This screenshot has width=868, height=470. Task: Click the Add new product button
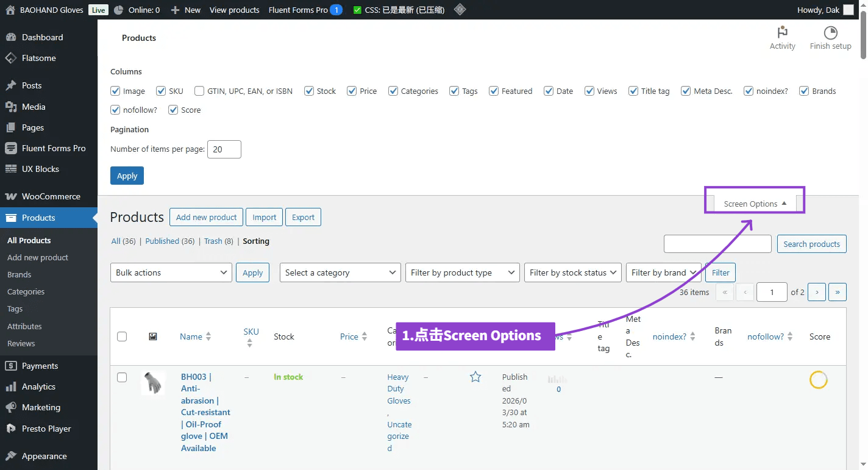(x=206, y=217)
